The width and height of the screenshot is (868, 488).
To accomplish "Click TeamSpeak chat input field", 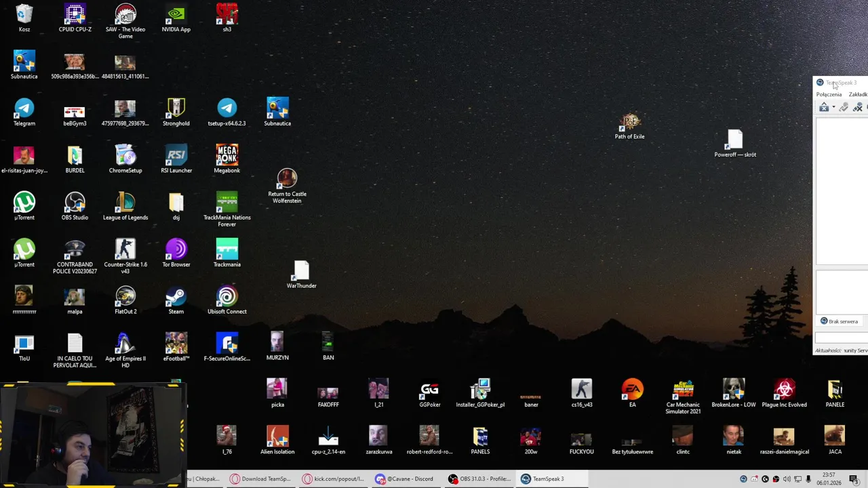I will click(x=842, y=337).
